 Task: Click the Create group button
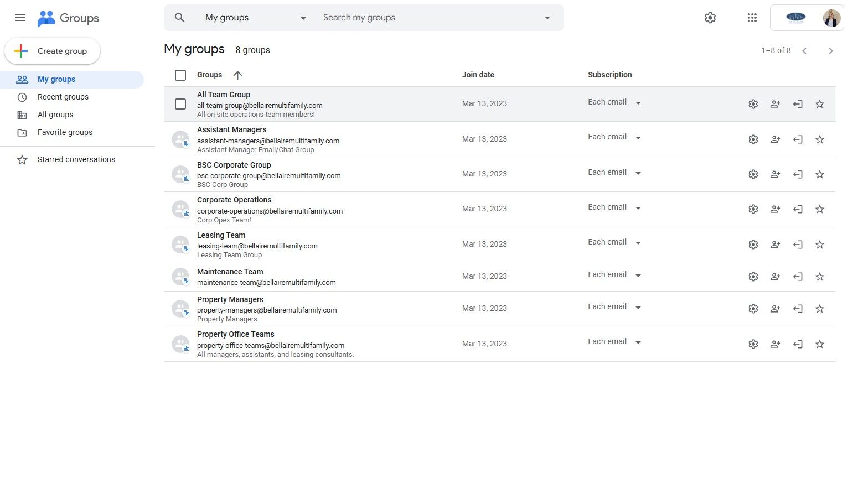click(x=53, y=51)
